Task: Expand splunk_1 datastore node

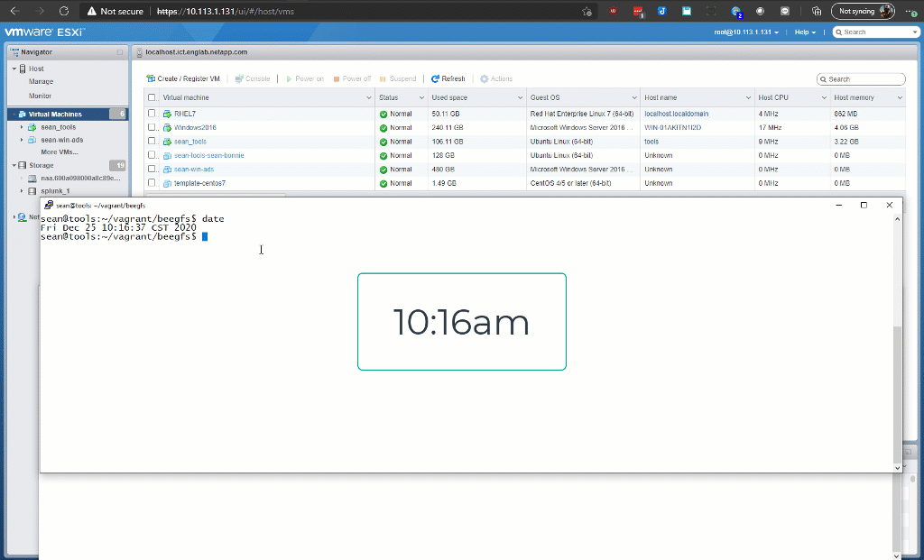Action: tap(22, 191)
